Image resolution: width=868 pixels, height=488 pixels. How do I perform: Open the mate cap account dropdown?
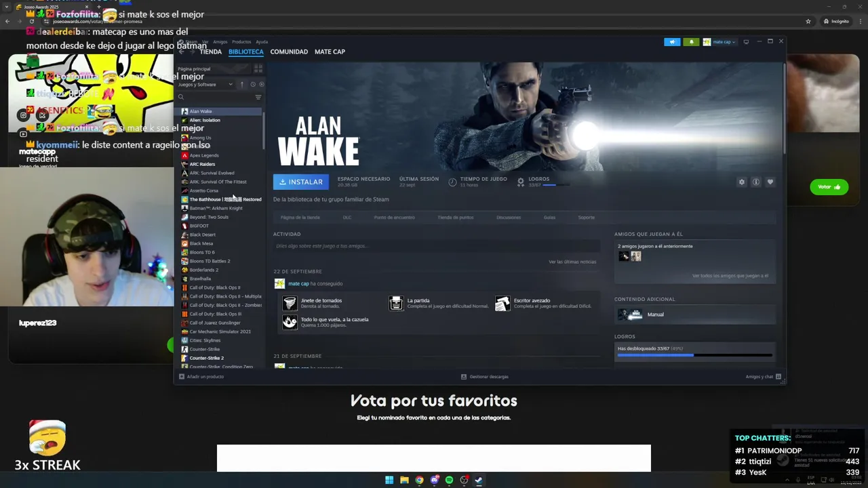pyautogui.click(x=719, y=42)
